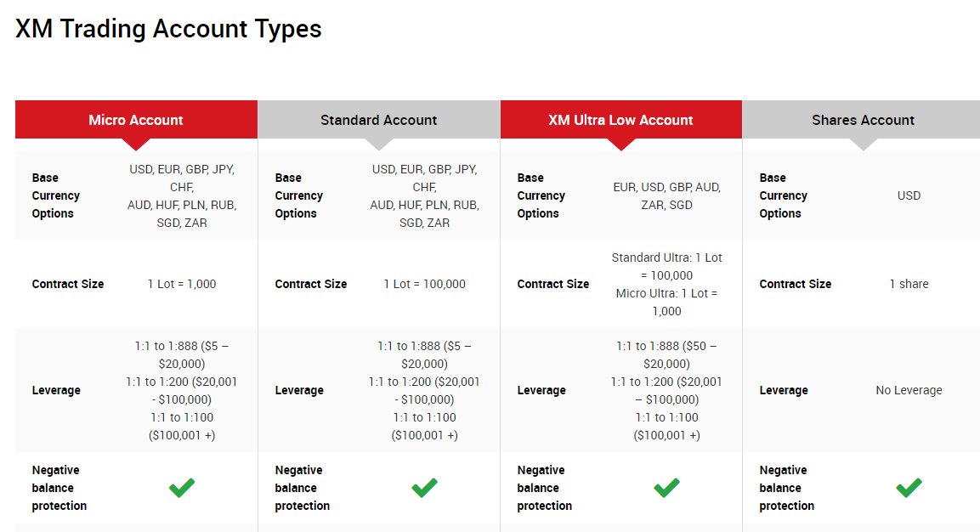980x532 pixels.
Task: Click Standard Account's Leverage label
Action: pos(299,390)
